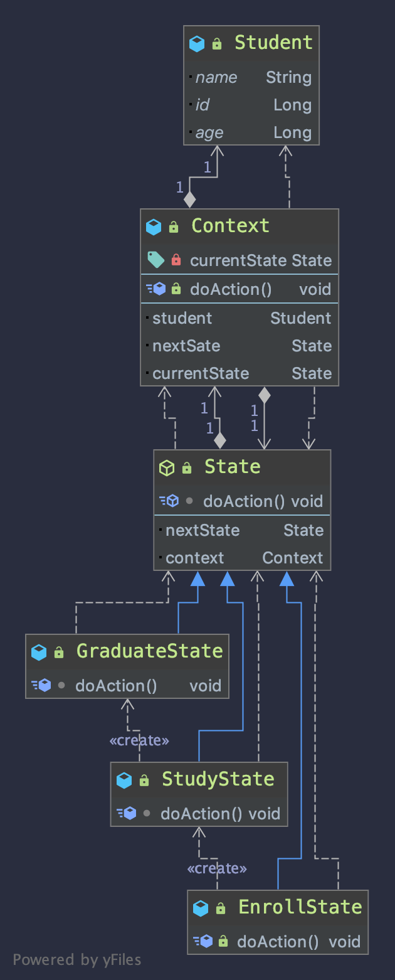395x980 pixels.
Task: Click the StudyState class icon
Action: coord(124,780)
